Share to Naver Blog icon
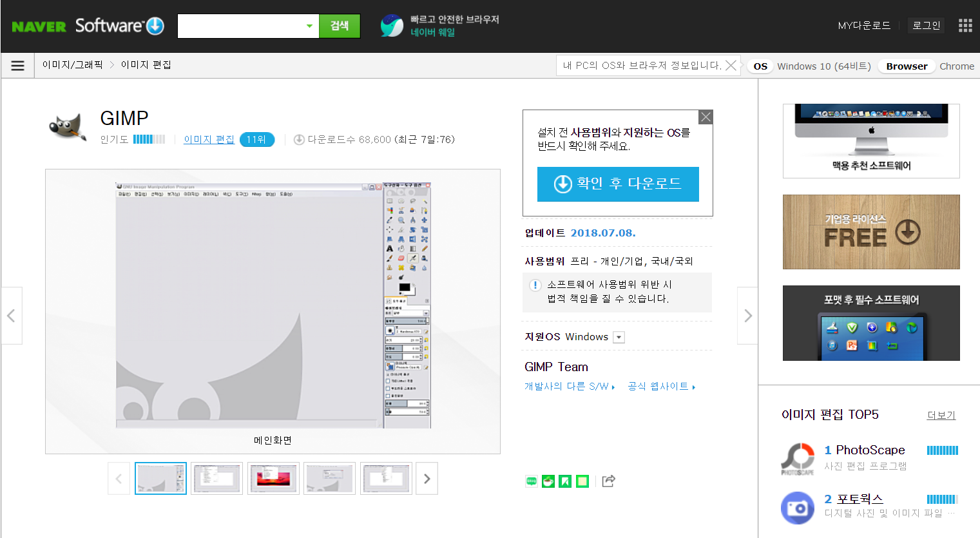The height and width of the screenshot is (538, 980). [532, 481]
